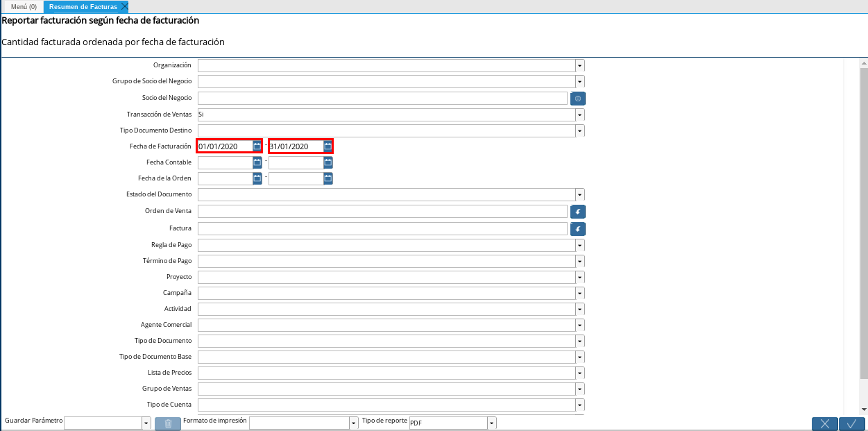Click the Socio del Negocio input field
This screenshot has width=868, height=431.
[x=382, y=99]
